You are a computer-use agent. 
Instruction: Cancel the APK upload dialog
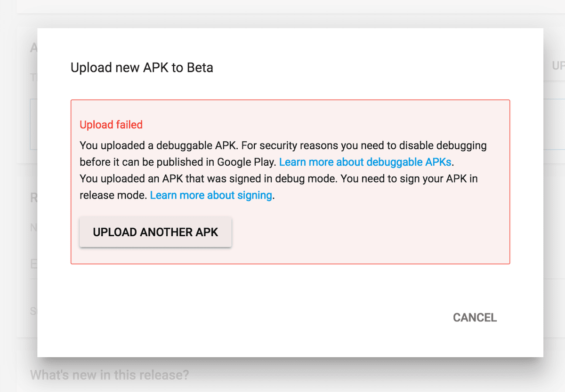coord(475,318)
